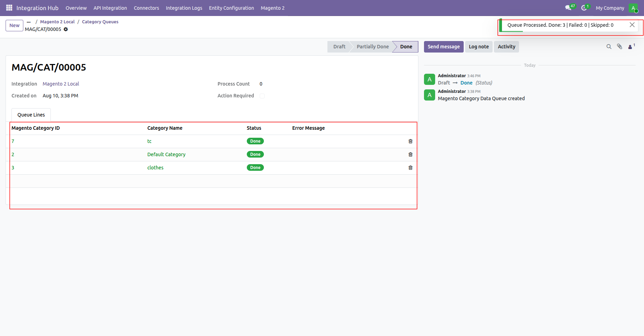644x336 pixels.
Task: Open the Administrator user avatar menu
Action: (633, 8)
